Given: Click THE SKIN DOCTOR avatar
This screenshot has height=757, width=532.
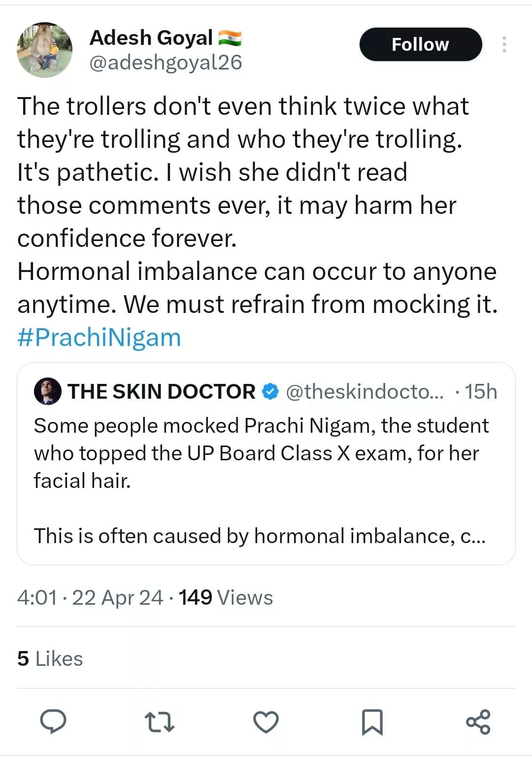Looking at the screenshot, I should click(47, 391).
